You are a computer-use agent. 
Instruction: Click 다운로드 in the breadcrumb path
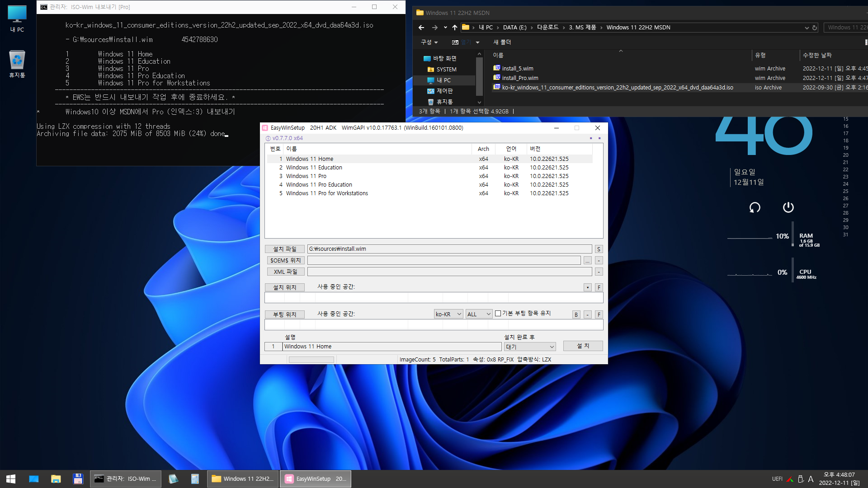(x=547, y=28)
